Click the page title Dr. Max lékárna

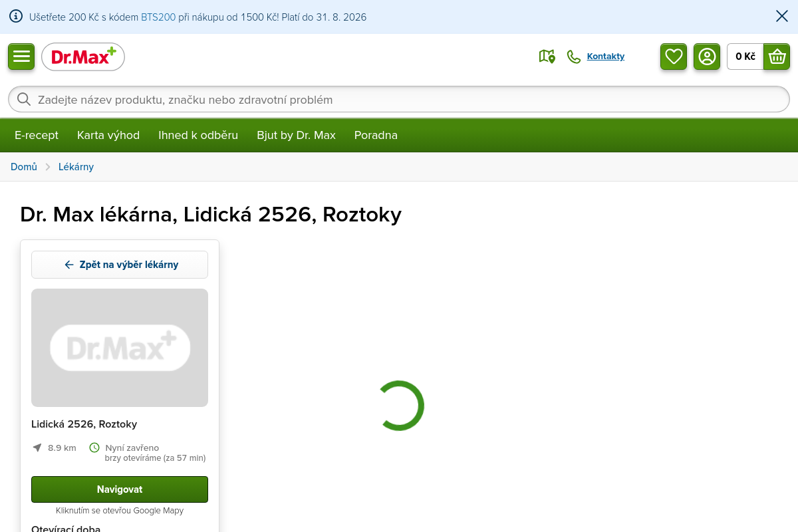[x=211, y=215]
